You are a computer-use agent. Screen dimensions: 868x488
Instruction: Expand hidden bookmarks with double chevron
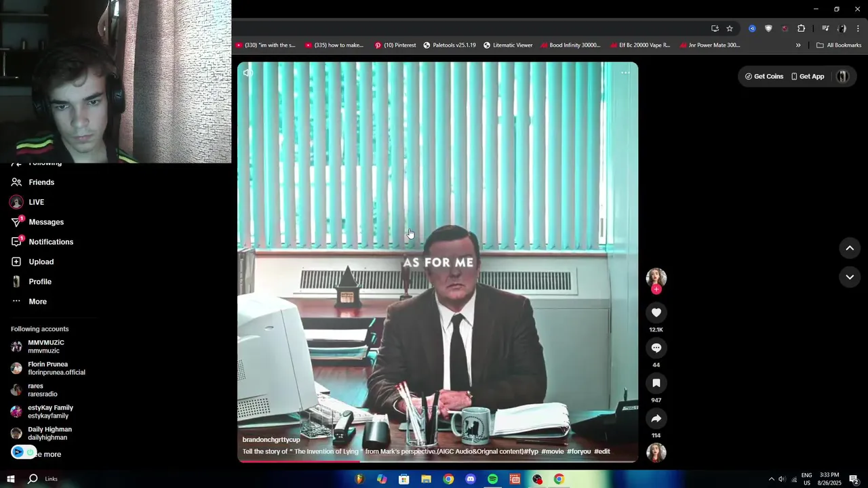(x=798, y=45)
